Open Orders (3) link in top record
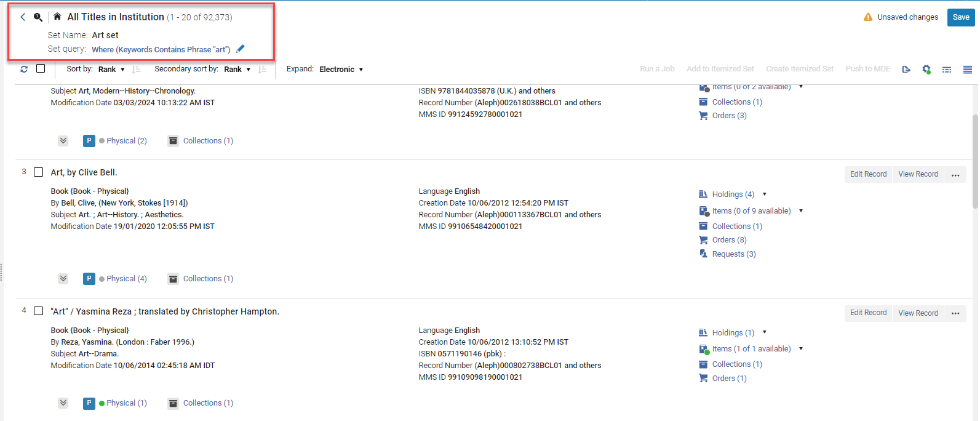The width and height of the screenshot is (980, 421). 729,116
